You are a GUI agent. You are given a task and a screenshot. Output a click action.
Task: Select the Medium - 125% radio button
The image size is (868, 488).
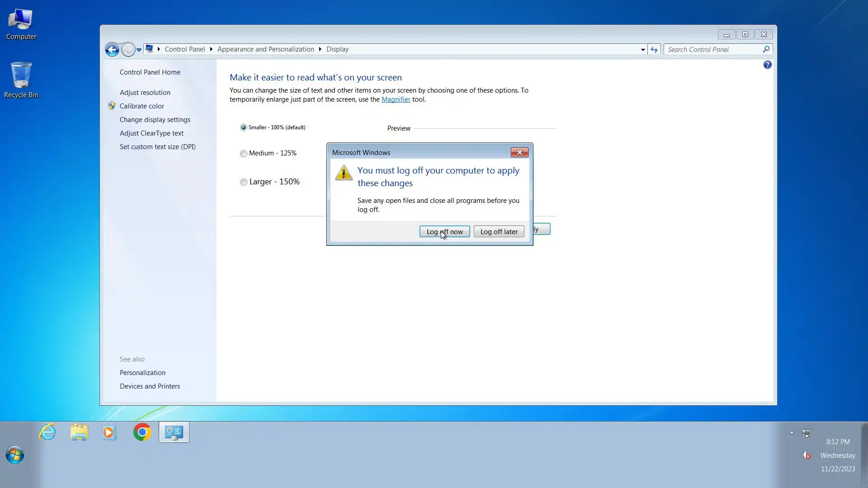tap(244, 154)
